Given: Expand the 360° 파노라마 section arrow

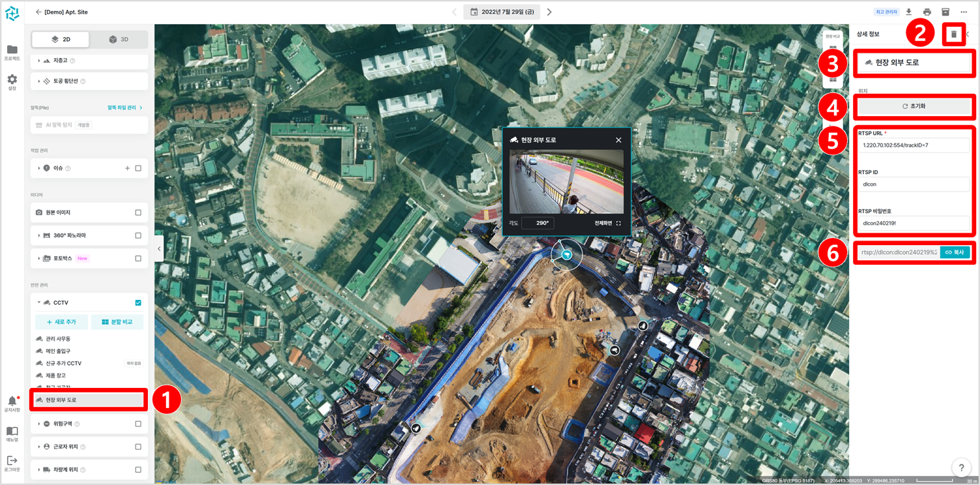Looking at the screenshot, I should [x=38, y=235].
